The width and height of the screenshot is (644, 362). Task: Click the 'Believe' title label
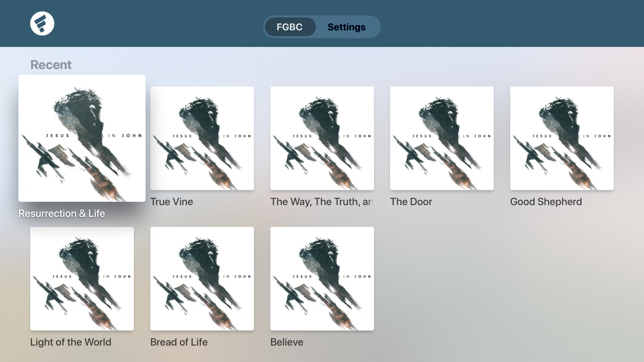point(287,342)
